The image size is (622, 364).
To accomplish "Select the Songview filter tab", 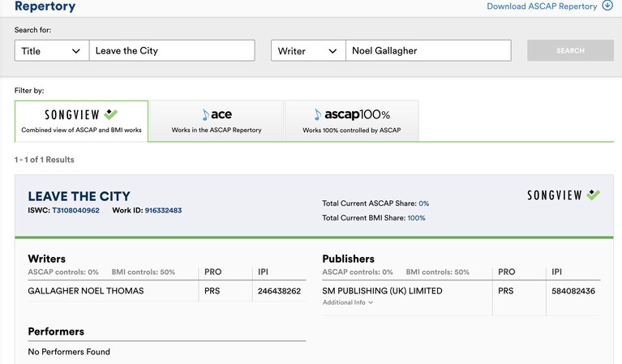I will tap(81, 122).
